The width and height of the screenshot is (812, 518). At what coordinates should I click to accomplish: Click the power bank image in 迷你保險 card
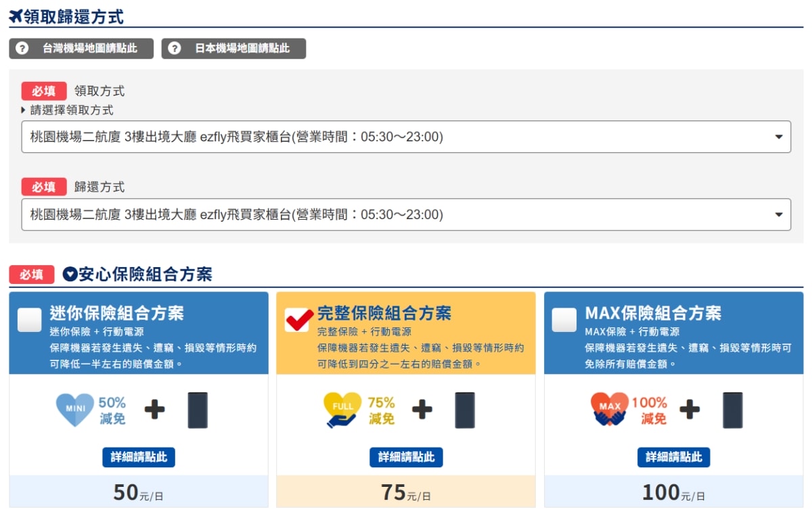tap(198, 410)
